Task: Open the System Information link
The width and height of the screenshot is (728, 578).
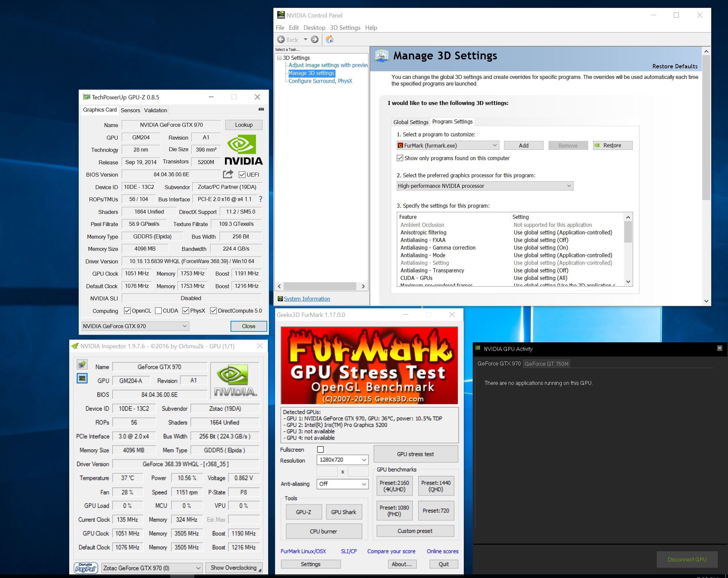Action: (306, 299)
